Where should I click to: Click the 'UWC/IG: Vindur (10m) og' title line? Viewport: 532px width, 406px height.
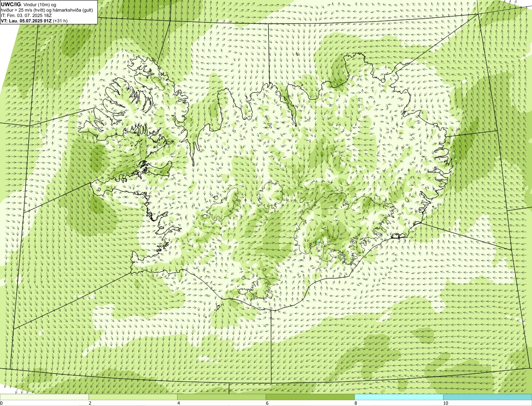(x=29, y=4)
